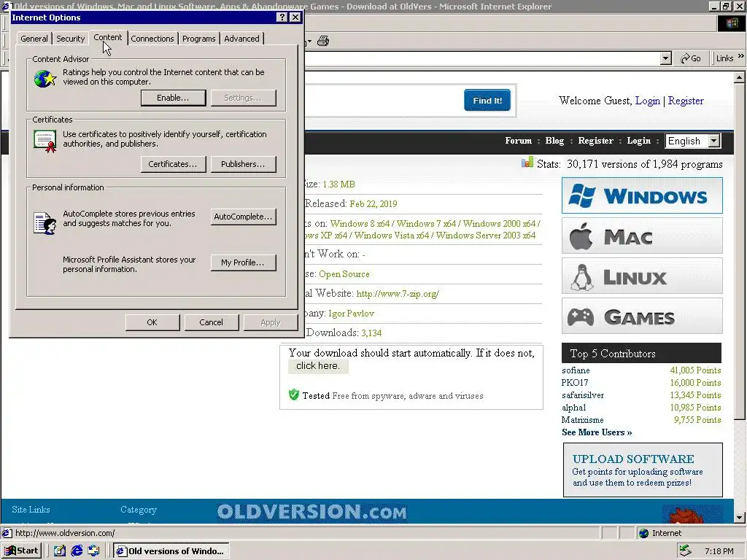Screen dimensions: 747x560
Task: Select the Content tab
Action: (108, 37)
